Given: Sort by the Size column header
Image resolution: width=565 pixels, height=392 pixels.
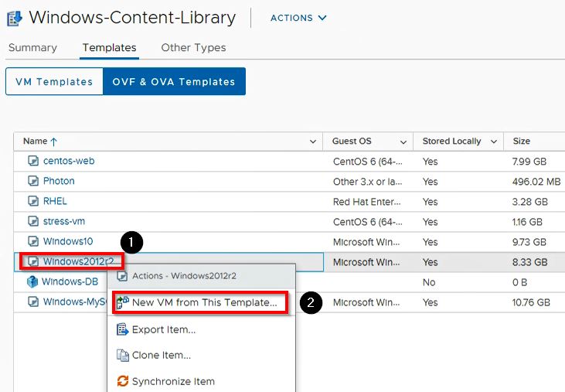Looking at the screenshot, I should click(522, 141).
